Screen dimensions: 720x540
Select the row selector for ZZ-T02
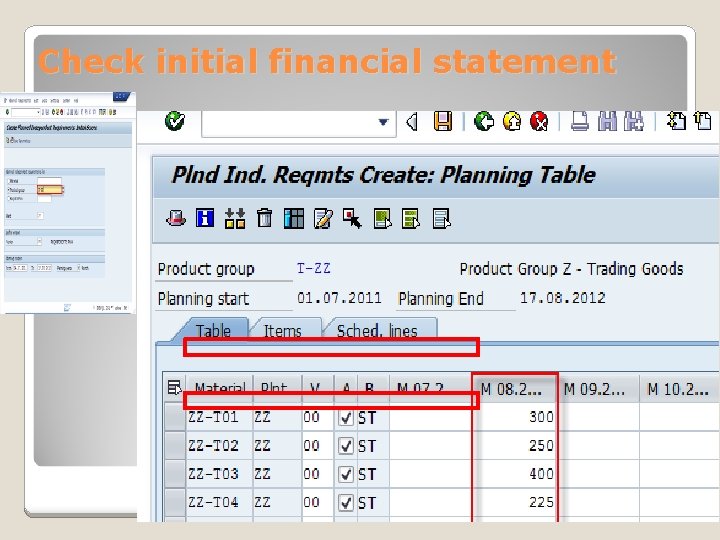(x=174, y=445)
